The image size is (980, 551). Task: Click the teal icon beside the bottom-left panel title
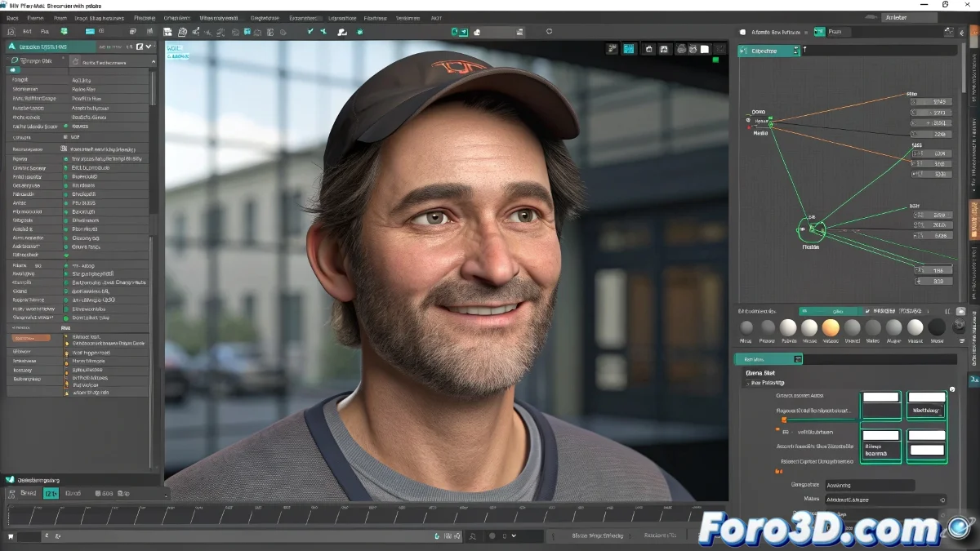click(x=10, y=480)
